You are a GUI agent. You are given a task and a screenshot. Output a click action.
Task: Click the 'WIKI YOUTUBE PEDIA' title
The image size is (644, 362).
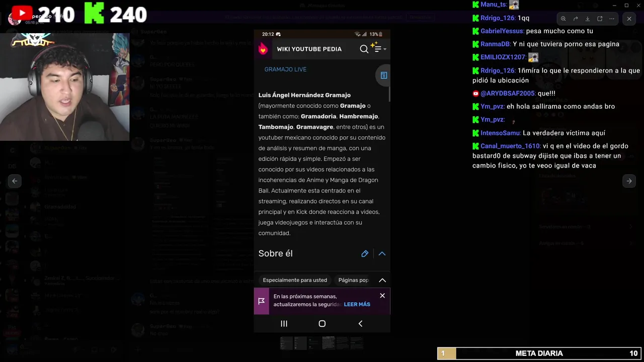pos(309,49)
